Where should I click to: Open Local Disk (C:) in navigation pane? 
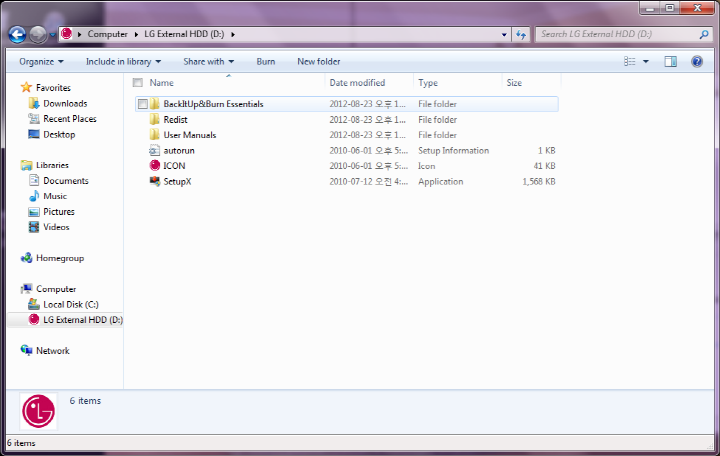coord(71,304)
